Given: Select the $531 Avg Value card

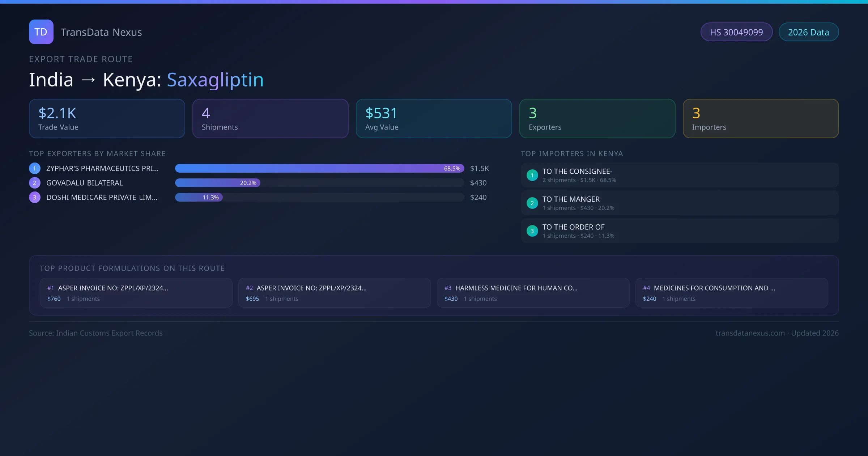Looking at the screenshot, I should (434, 119).
